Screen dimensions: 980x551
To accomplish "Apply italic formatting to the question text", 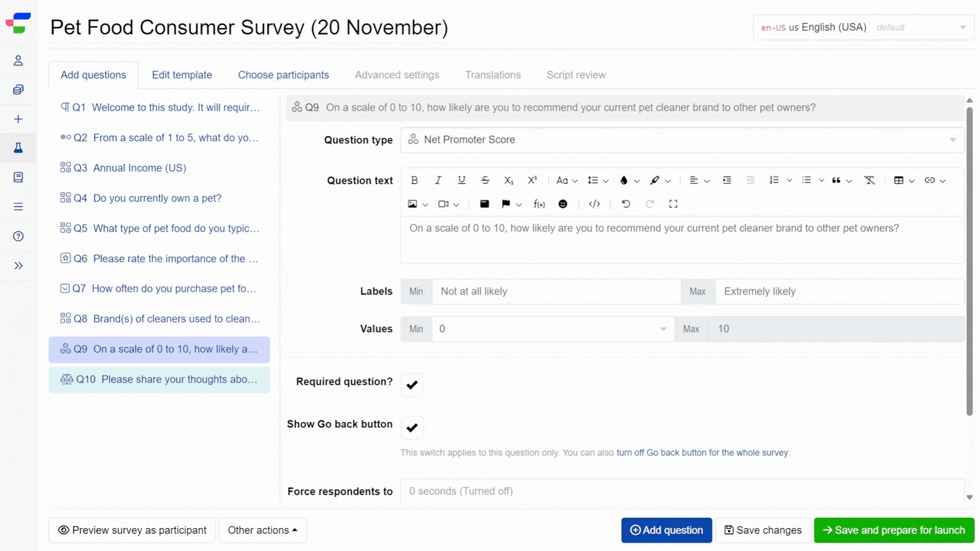I will (438, 180).
